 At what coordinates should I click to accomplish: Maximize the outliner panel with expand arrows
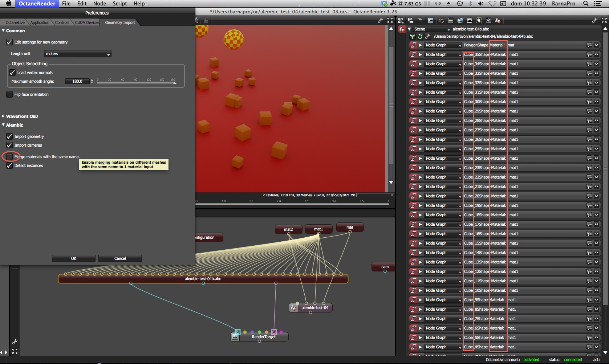point(604,20)
